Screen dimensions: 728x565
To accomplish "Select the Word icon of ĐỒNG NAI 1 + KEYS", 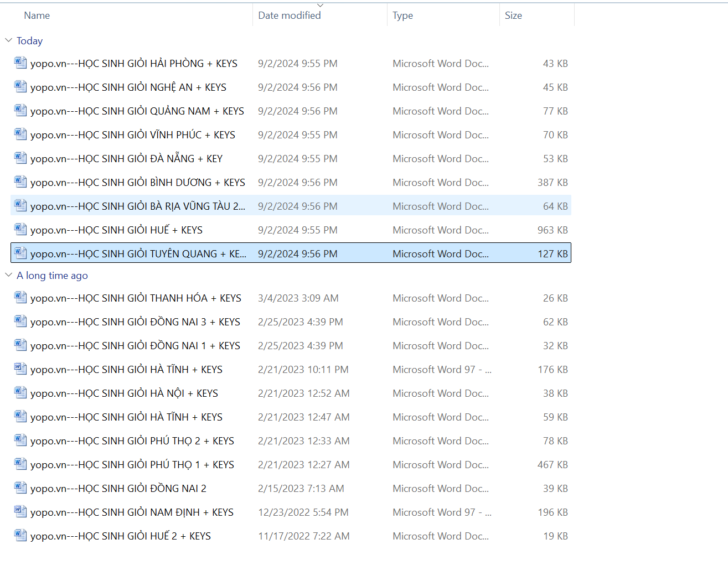I will [20, 345].
